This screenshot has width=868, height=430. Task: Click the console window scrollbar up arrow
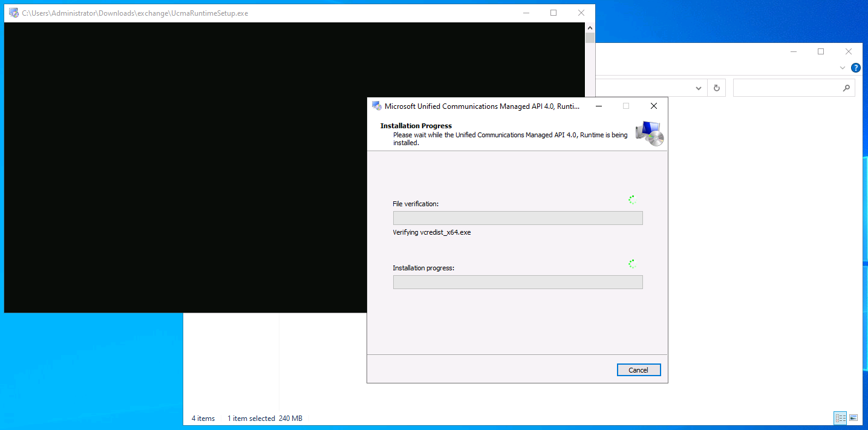coord(590,27)
